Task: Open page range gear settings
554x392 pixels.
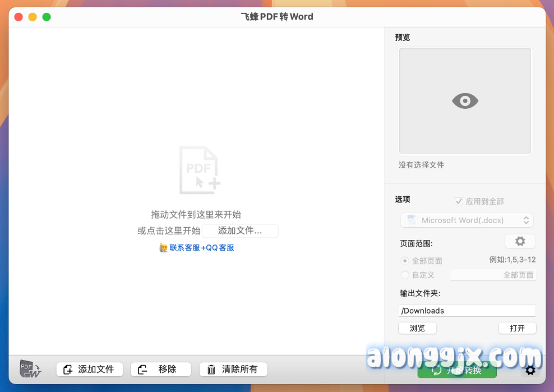Action: (x=520, y=241)
